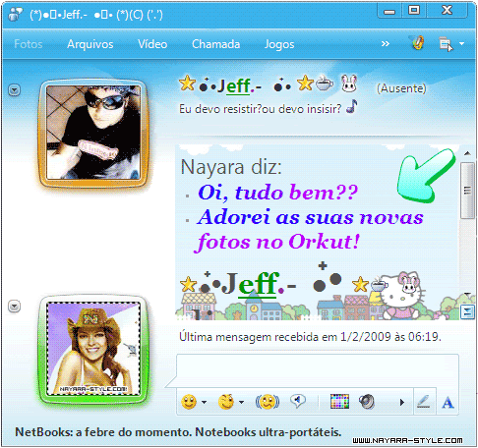The height and width of the screenshot is (448, 478).
Task: Click the voice clip speech-bubble icon
Action: click(x=298, y=401)
